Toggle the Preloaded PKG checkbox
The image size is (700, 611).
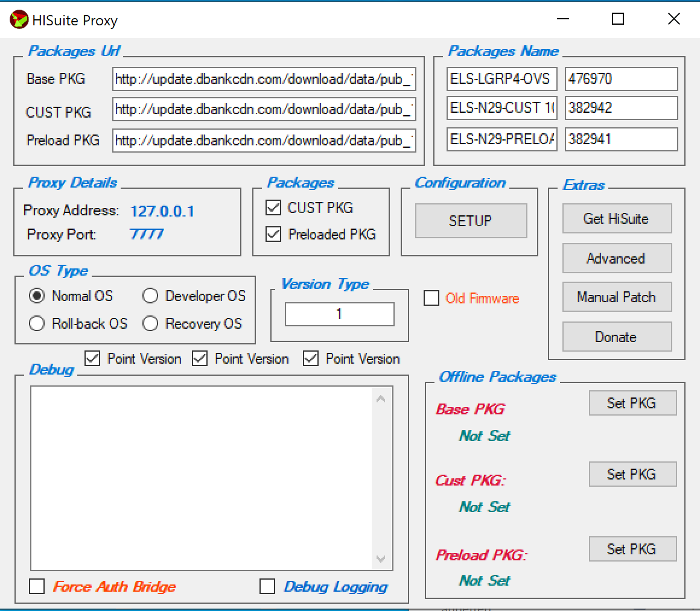point(273,234)
